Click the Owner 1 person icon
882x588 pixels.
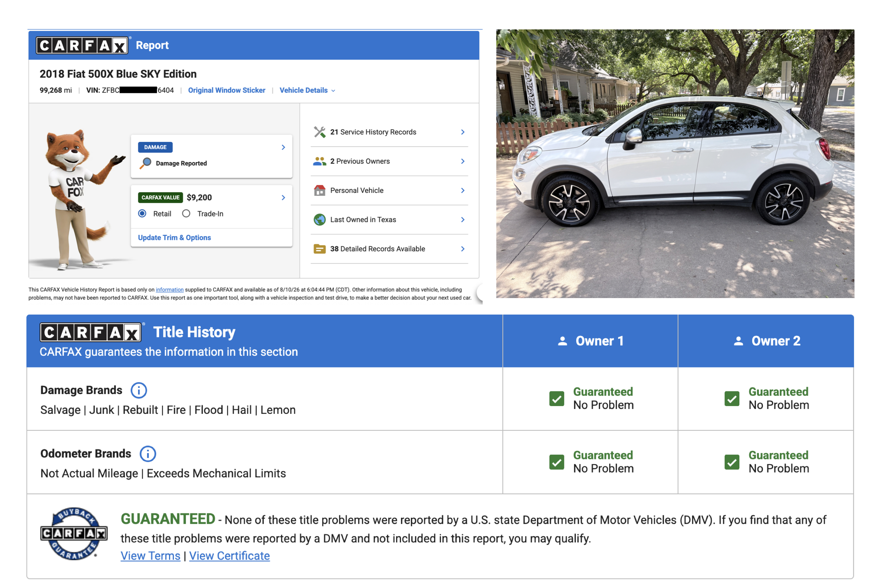click(x=563, y=341)
